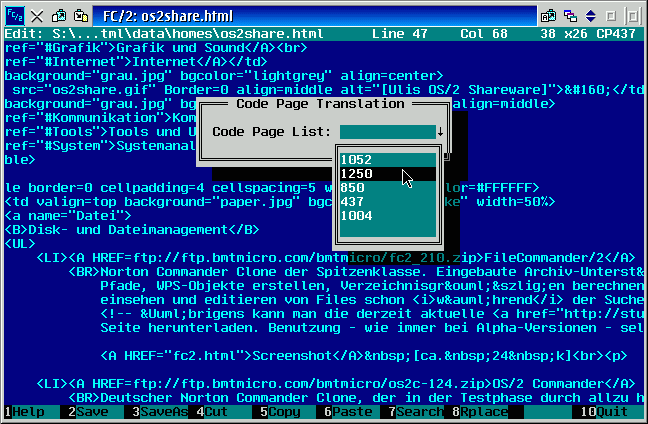Expand the Code Page List dropdown arrow
The image size is (648, 424).
(440, 131)
